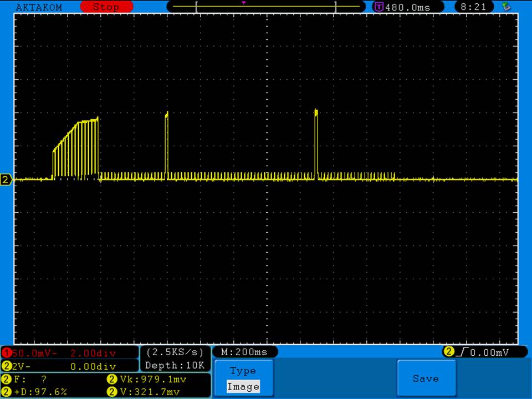Click the red Stop run status indicator
532x399 pixels.
(106, 7)
